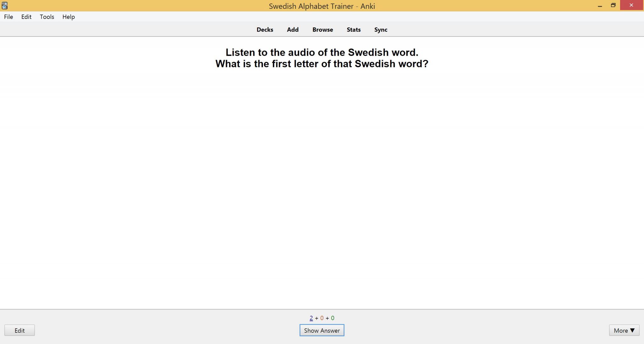The height and width of the screenshot is (344, 644).
Task: Click the Swedish Alphabet Trainer title bar
Action: tap(322, 6)
